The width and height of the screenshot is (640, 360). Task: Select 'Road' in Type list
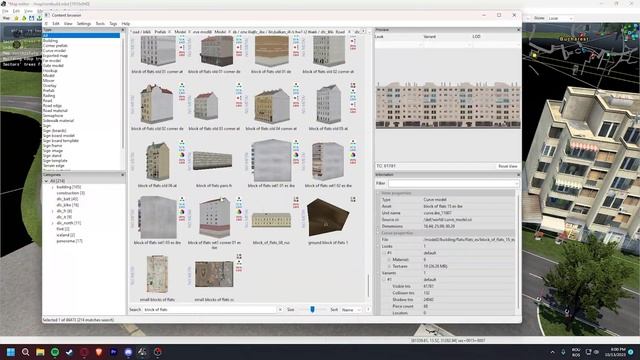[x=47, y=100]
